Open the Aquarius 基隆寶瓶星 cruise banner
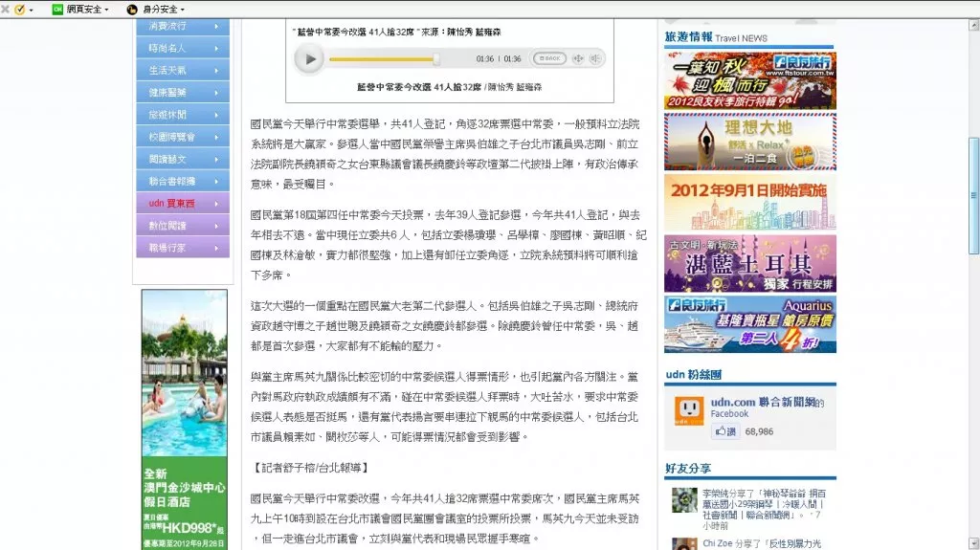The height and width of the screenshot is (550, 980). click(750, 324)
